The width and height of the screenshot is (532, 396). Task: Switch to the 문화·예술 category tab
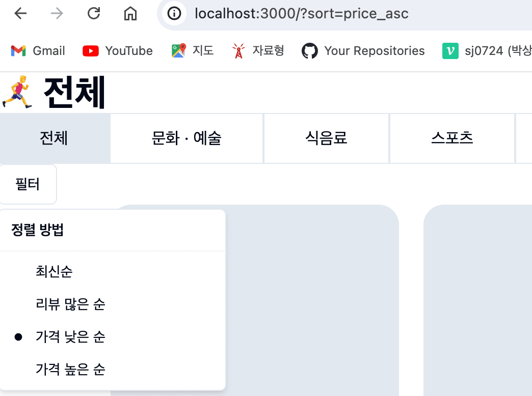point(187,138)
